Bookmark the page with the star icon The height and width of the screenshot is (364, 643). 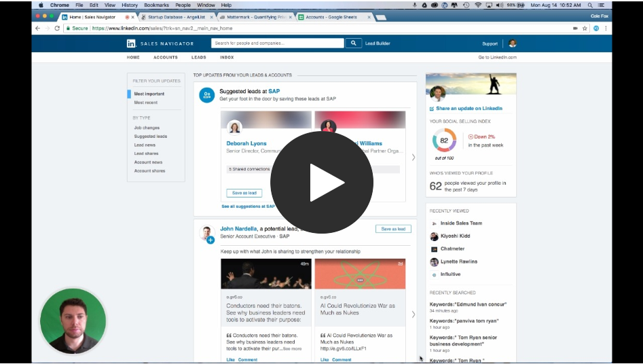point(585,29)
